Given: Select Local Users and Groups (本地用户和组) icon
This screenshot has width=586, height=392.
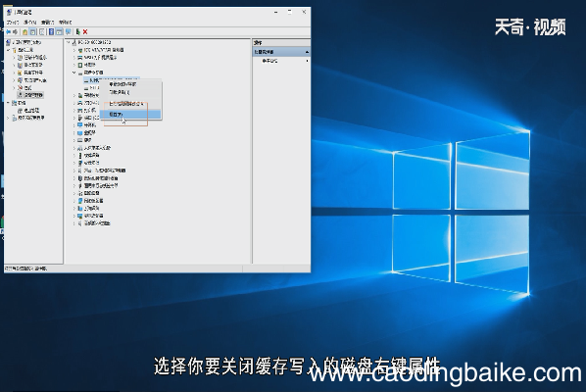Looking at the screenshot, I should click(x=21, y=80).
